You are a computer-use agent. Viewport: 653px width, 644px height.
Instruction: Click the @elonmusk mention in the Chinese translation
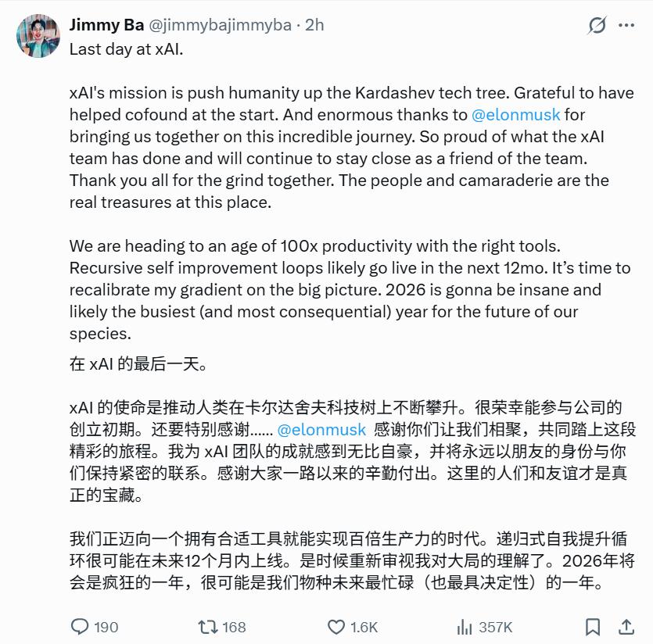(x=321, y=430)
